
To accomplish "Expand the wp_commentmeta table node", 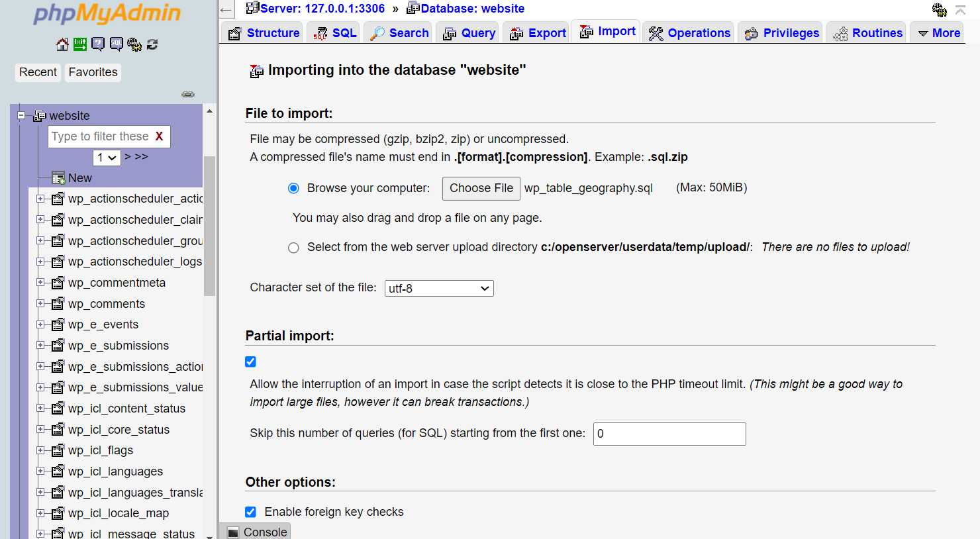I will [40, 283].
